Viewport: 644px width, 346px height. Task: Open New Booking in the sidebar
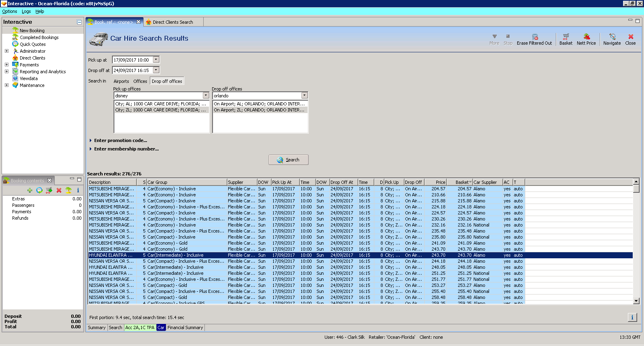(x=32, y=31)
